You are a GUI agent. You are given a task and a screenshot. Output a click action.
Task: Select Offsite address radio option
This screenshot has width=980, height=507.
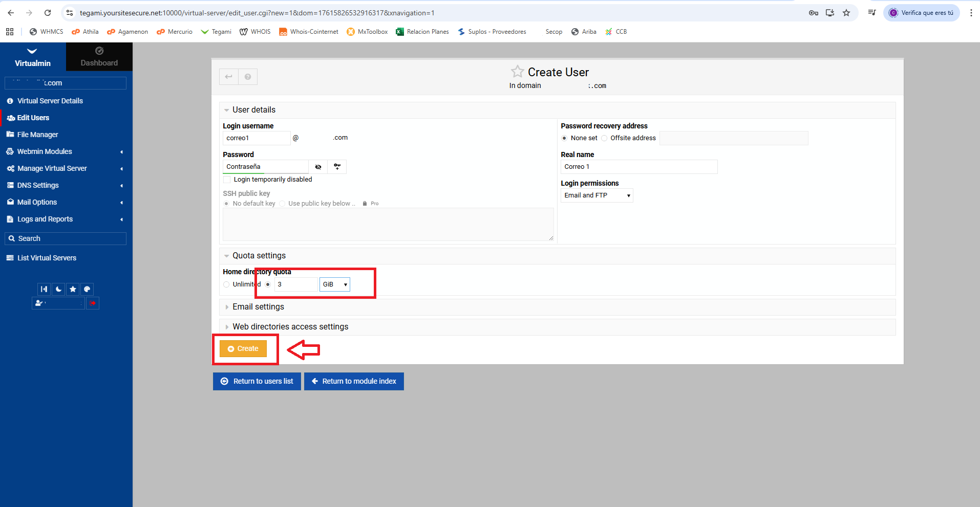604,138
